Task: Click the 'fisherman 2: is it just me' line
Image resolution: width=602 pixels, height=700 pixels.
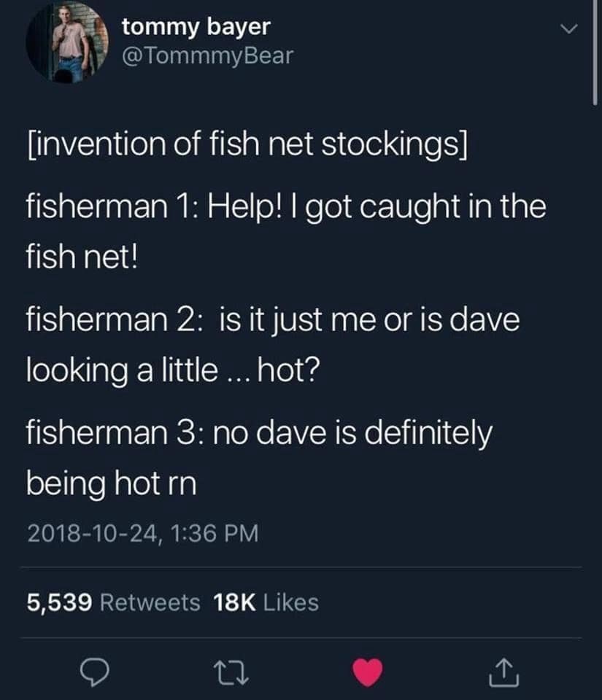Action: click(273, 321)
